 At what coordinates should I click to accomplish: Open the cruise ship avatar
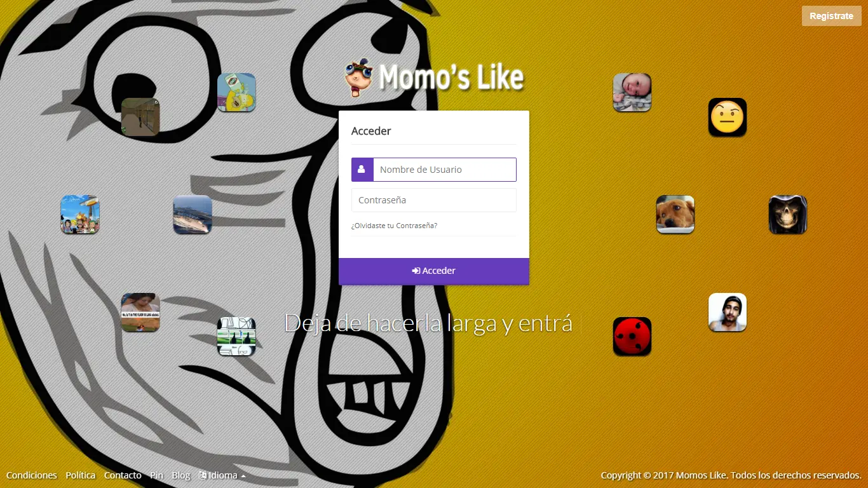[x=193, y=214]
